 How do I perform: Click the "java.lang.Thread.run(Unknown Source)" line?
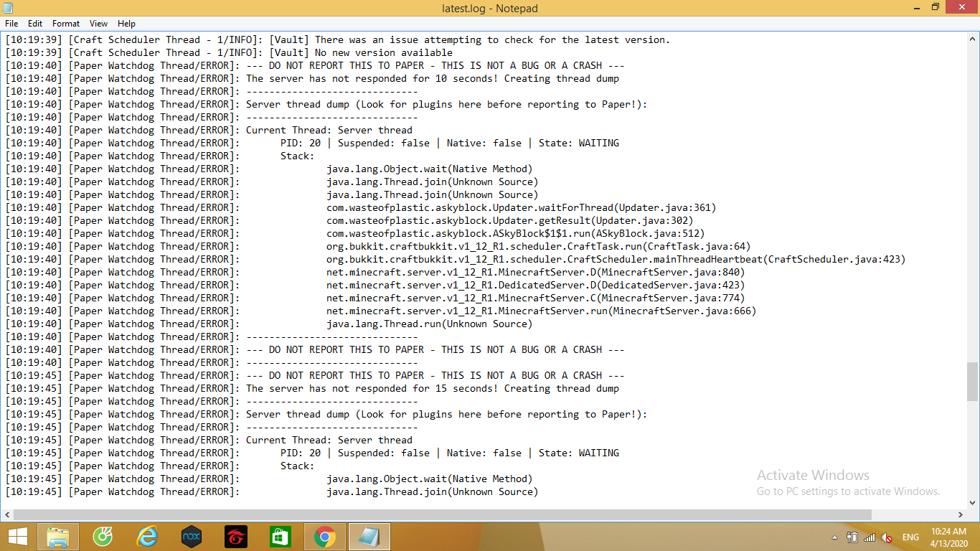click(269, 324)
